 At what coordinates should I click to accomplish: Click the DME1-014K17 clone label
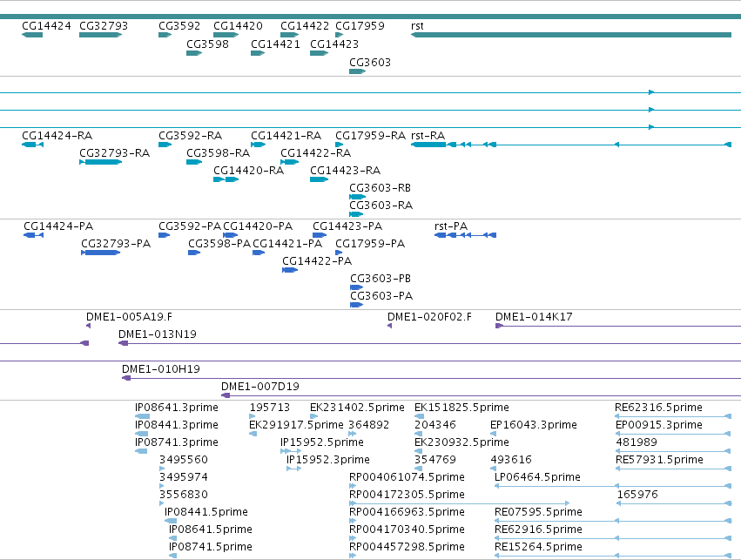coord(534,317)
